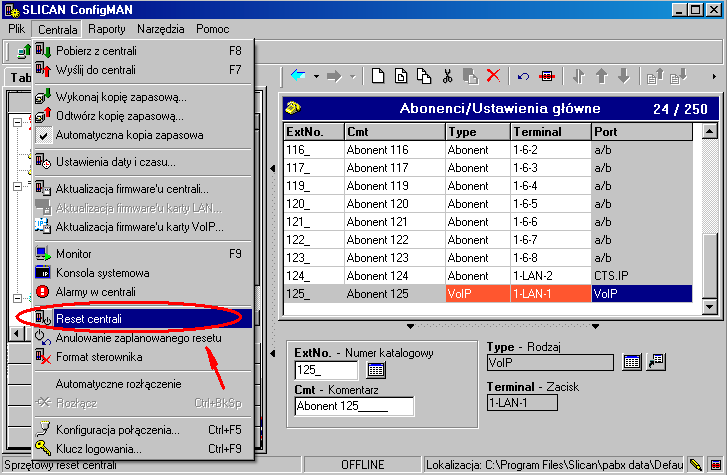Select Automatyczne rozłączenie entry
This screenshot has height=475, width=727.
pyautogui.click(x=143, y=384)
